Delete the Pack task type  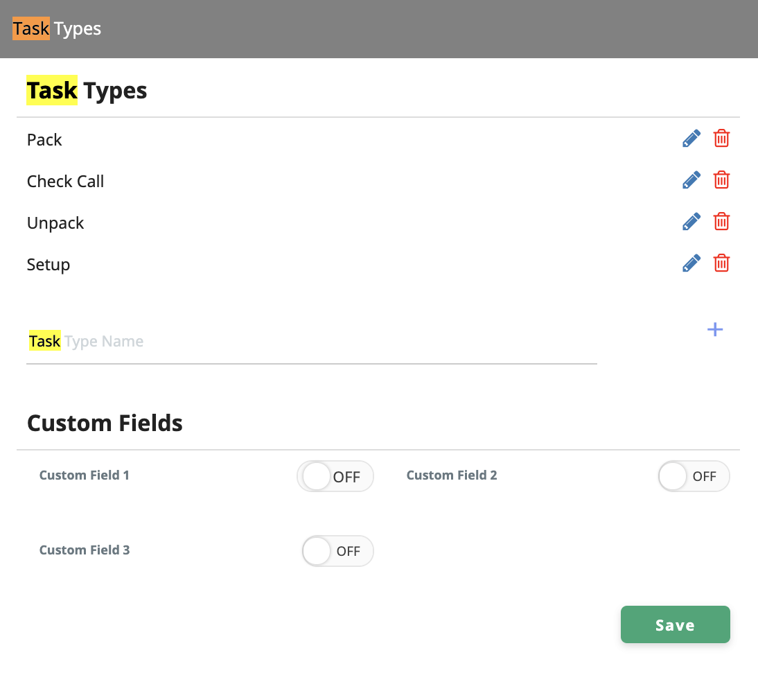721,139
